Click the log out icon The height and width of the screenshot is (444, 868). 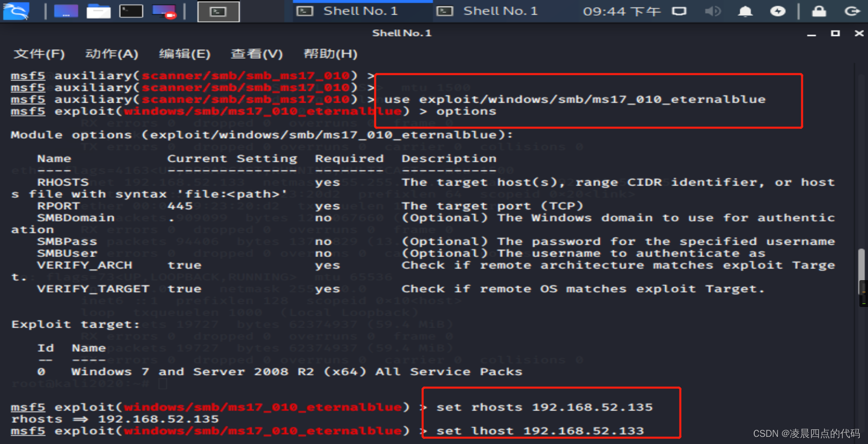point(852,11)
